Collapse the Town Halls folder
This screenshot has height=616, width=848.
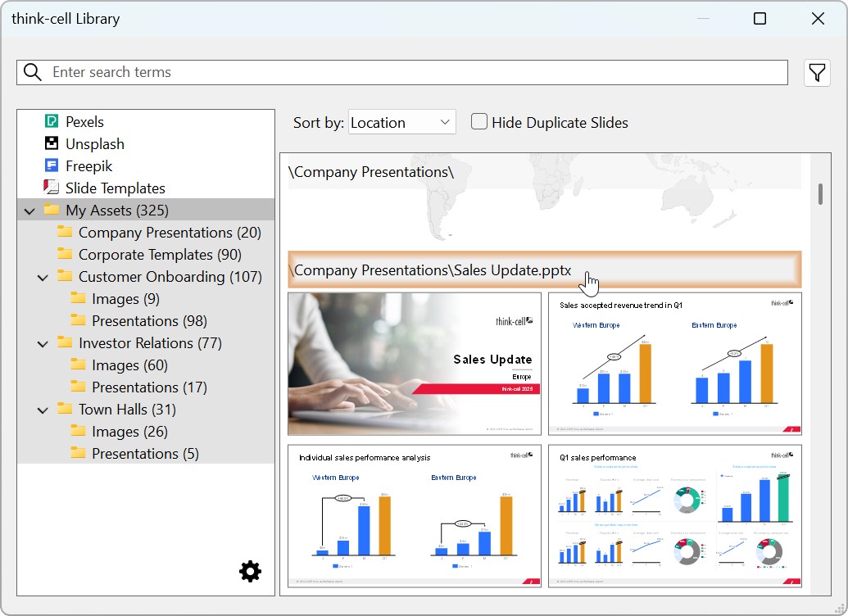[x=43, y=410]
